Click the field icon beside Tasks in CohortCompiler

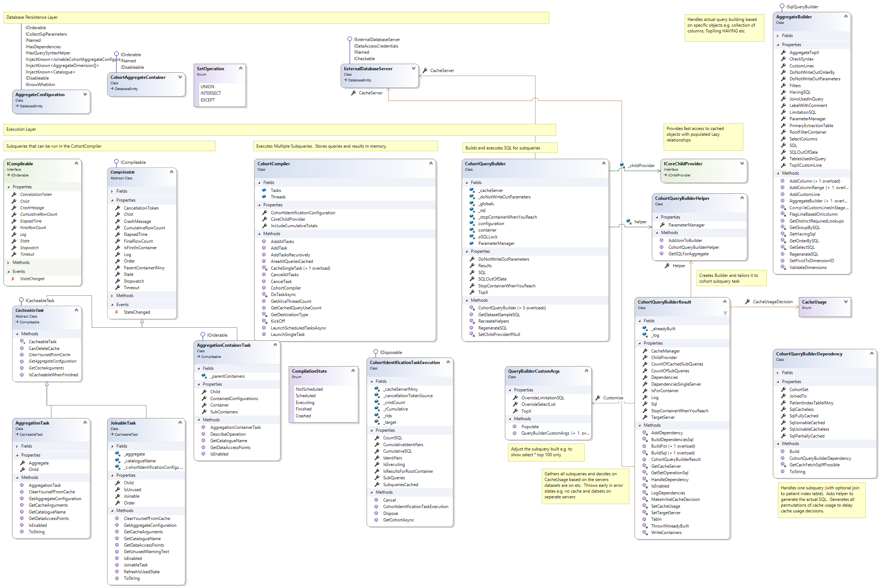(x=264, y=190)
